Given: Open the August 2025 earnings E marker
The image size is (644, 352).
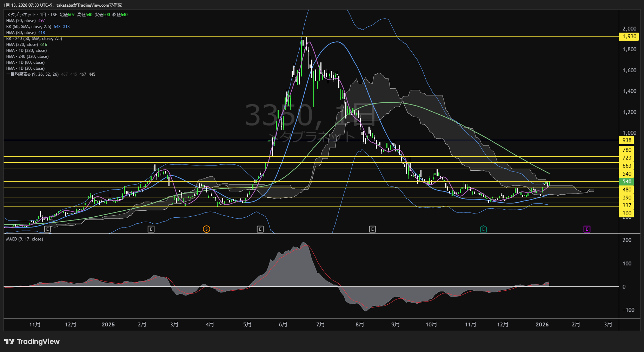Looking at the screenshot, I should tap(372, 229).
